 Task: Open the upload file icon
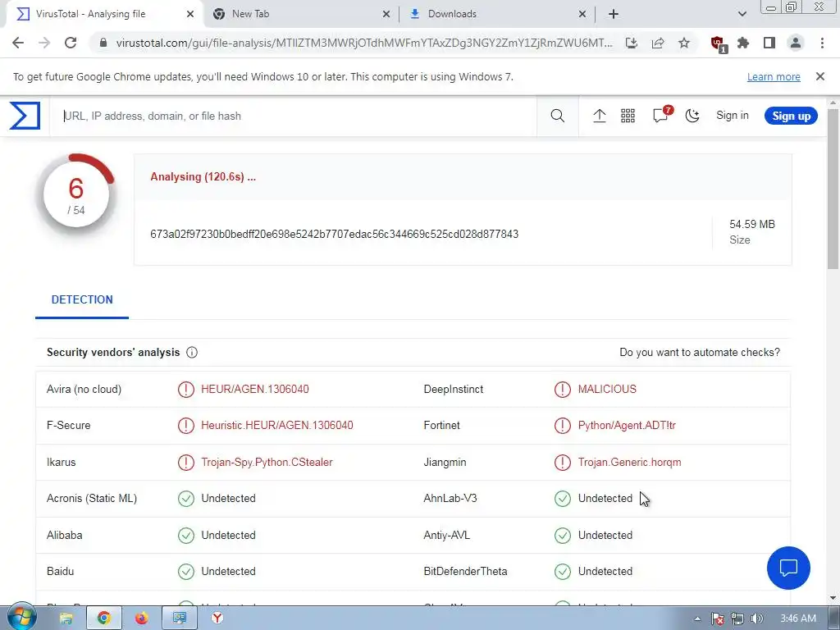pos(599,116)
